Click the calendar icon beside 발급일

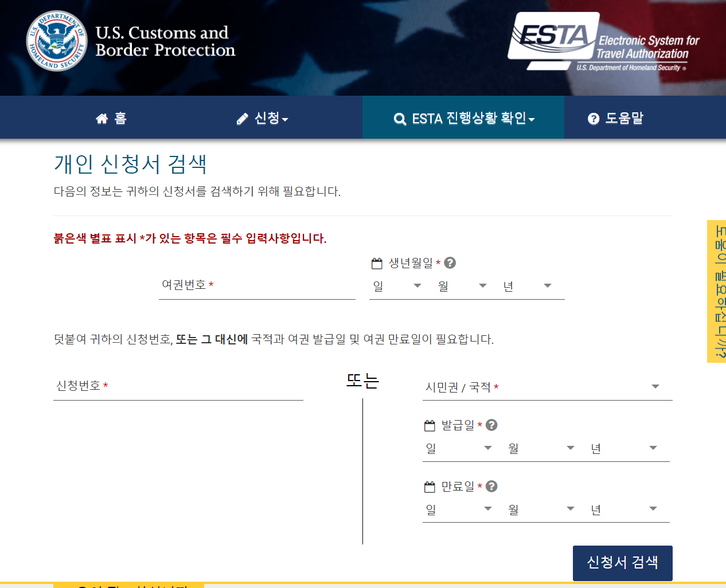(428, 425)
